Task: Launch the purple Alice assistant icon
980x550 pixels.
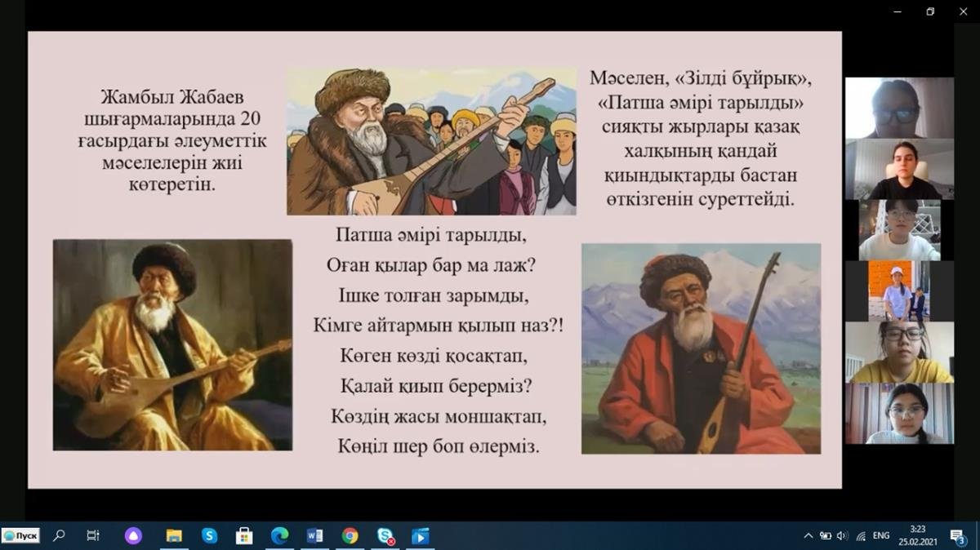Action: pyautogui.click(x=133, y=536)
